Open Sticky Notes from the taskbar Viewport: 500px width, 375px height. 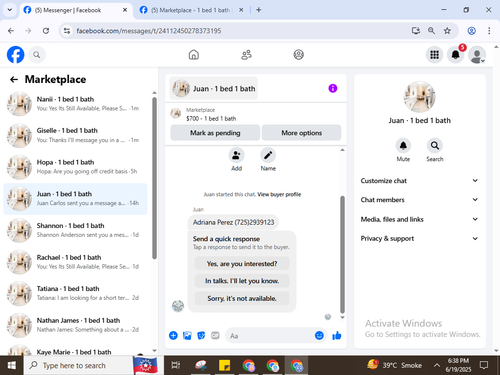224,365
